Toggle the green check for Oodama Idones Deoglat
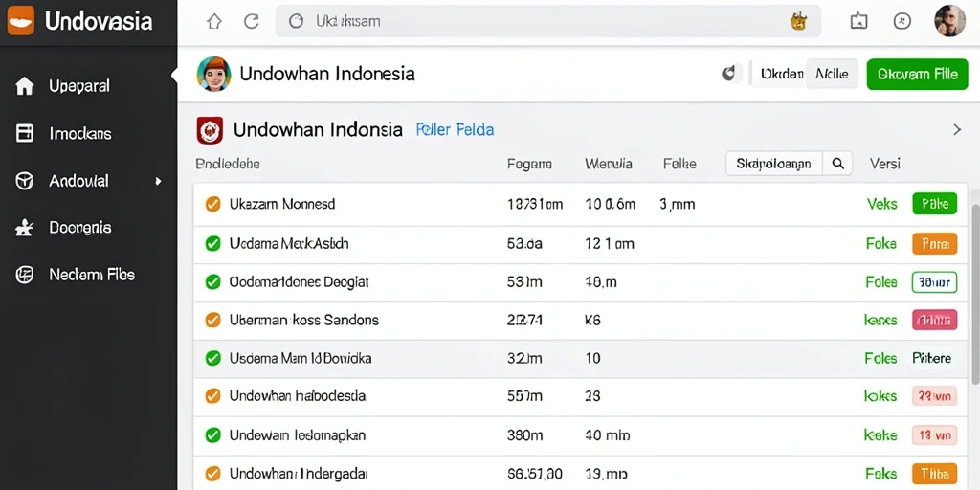 point(213,282)
